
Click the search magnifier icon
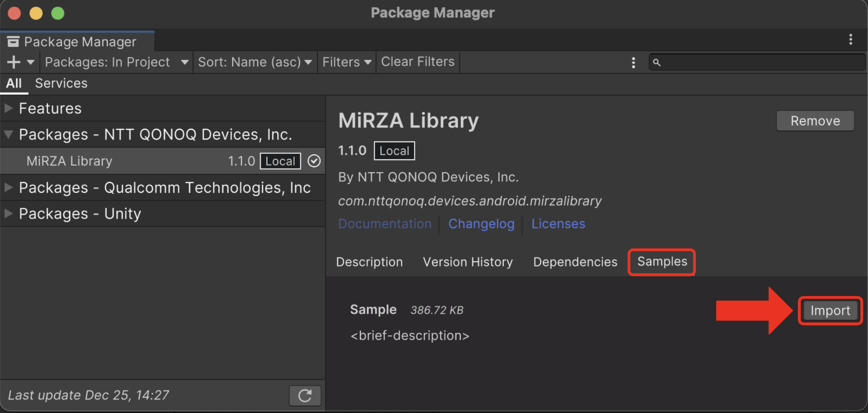(656, 62)
